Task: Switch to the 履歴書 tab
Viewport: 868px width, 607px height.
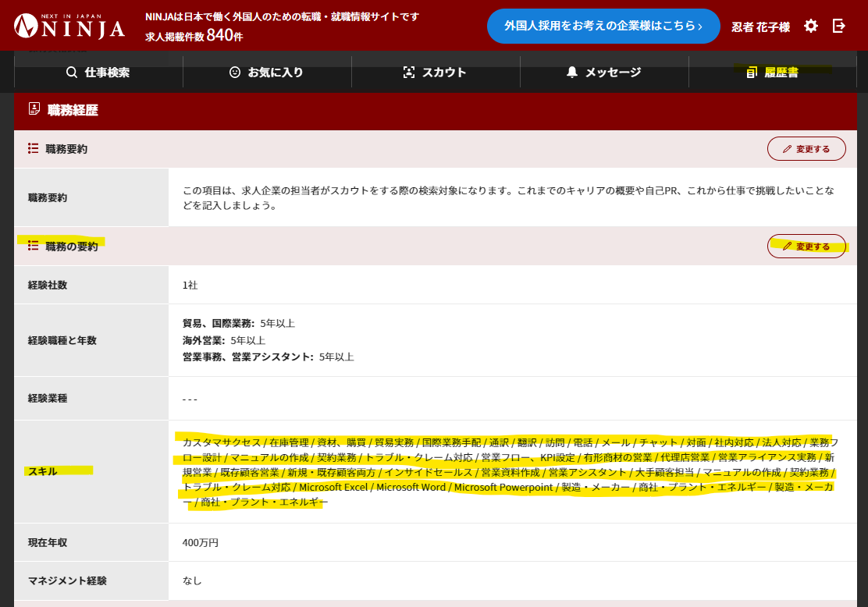Action: coord(772,73)
